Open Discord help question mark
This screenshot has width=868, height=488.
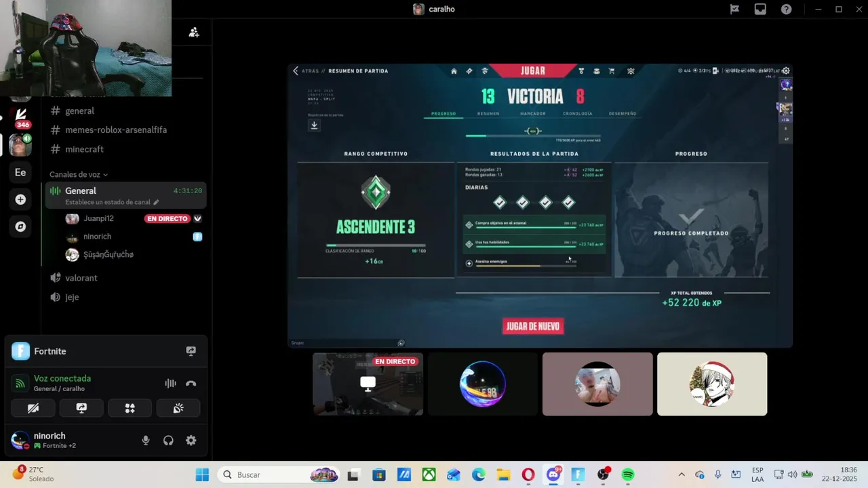(x=786, y=9)
